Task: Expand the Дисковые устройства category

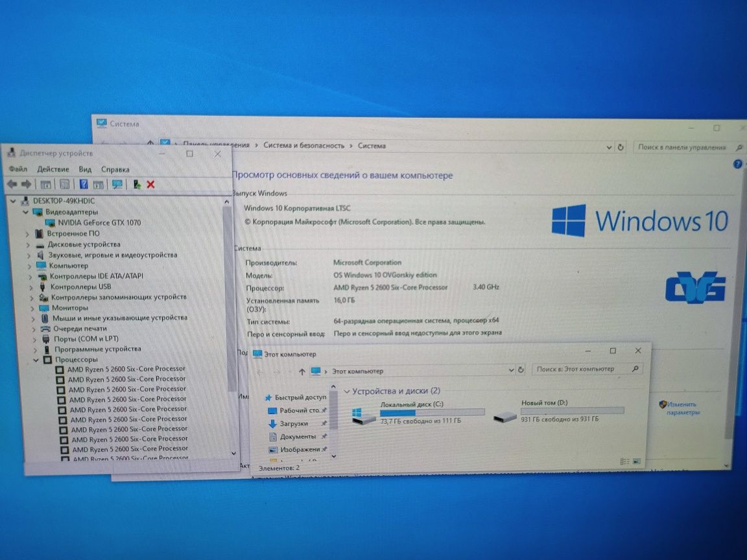Action: click(28, 245)
